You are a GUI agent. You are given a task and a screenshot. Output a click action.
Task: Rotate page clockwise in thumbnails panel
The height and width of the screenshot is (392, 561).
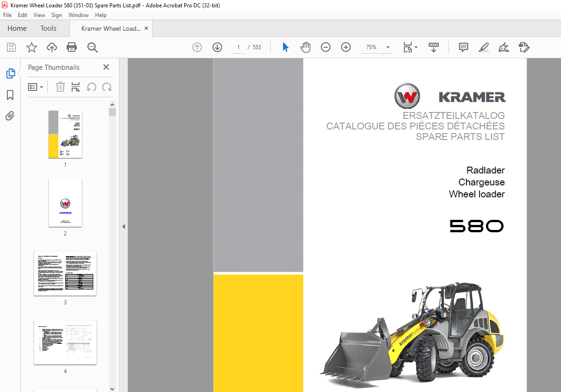point(107,87)
